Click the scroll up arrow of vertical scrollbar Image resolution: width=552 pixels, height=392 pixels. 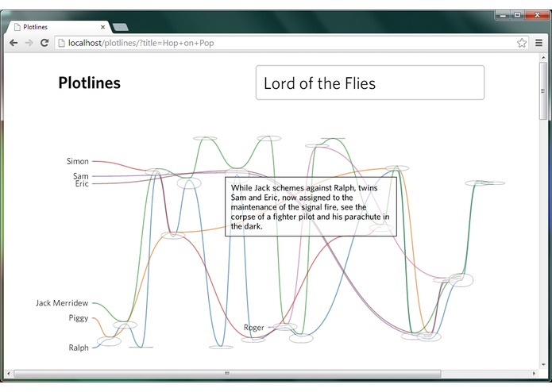(543, 57)
